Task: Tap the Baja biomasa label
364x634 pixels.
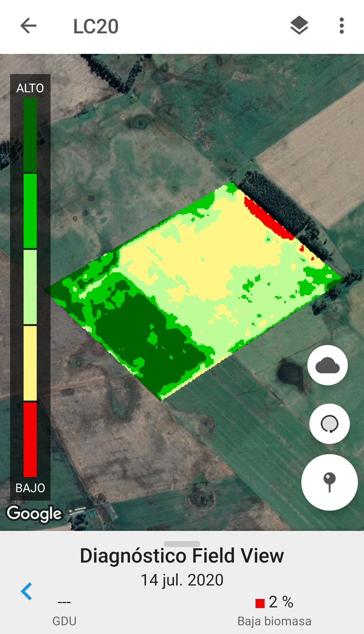Action: (274, 622)
